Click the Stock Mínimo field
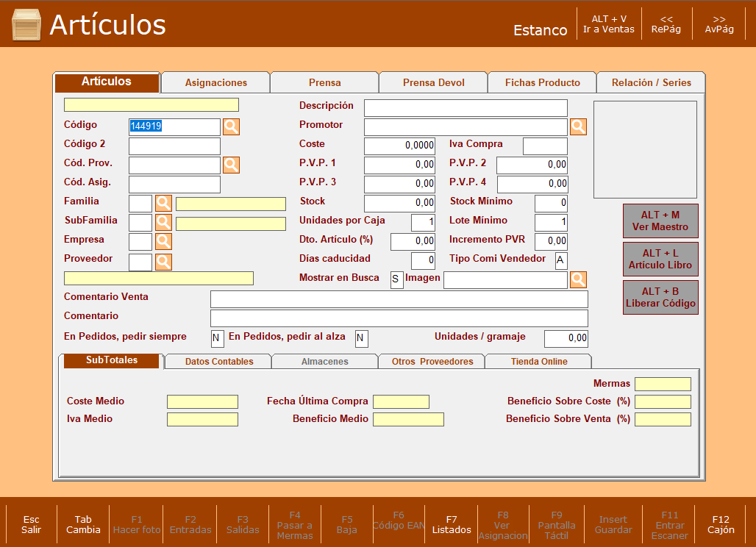 (551, 204)
